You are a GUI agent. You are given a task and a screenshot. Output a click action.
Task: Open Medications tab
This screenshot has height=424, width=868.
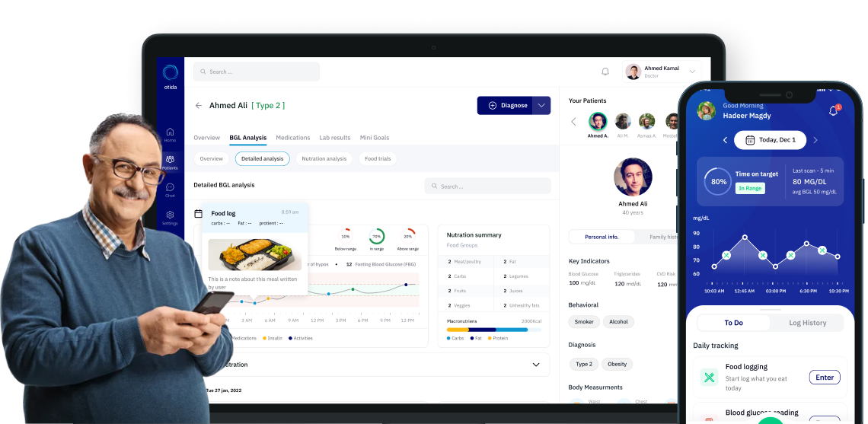(x=293, y=137)
